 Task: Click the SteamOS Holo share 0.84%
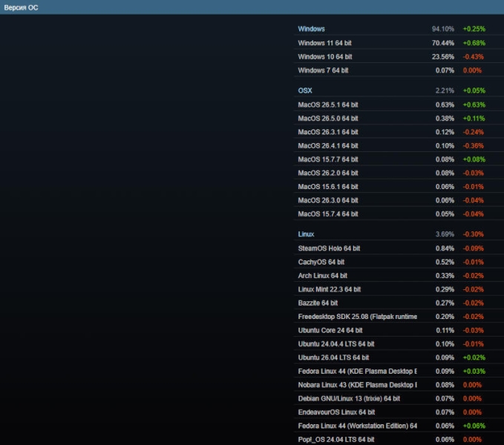[x=445, y=248]
